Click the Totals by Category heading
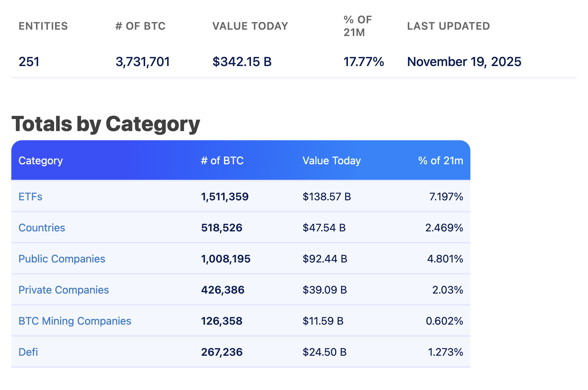Screen dimensions: 588x390 [106, 124]
